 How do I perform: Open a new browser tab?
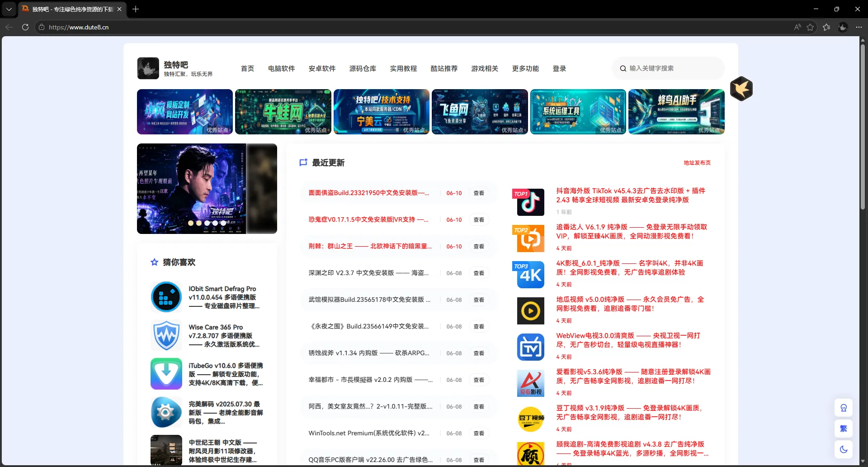point(136,9)
